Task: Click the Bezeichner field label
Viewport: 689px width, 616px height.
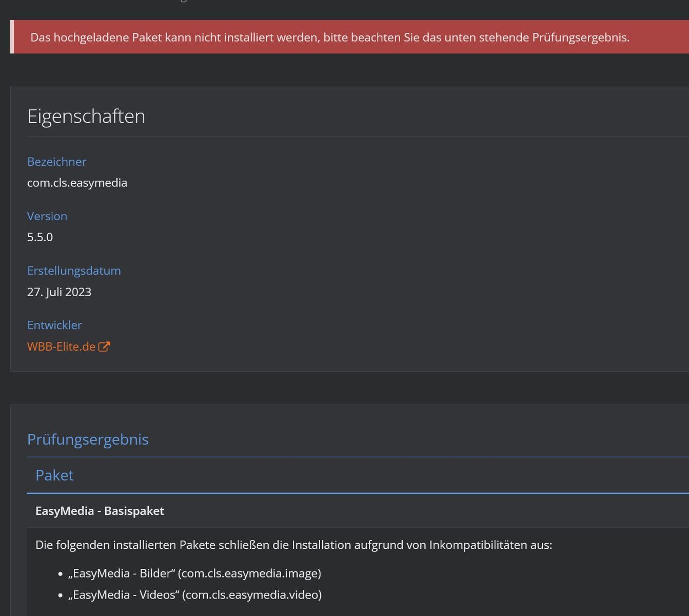Action: click(56, 162)
